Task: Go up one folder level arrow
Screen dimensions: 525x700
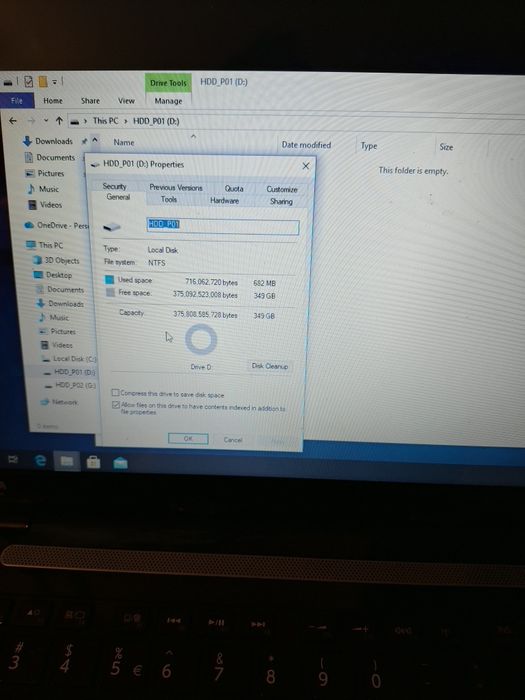Action: pos(59,121)
